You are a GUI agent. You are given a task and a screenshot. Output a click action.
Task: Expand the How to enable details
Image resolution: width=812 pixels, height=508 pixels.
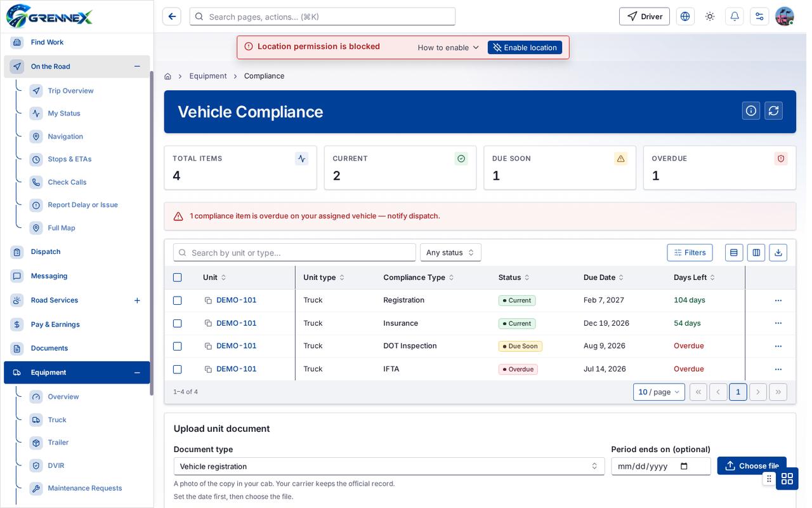[x=449, y=48]
